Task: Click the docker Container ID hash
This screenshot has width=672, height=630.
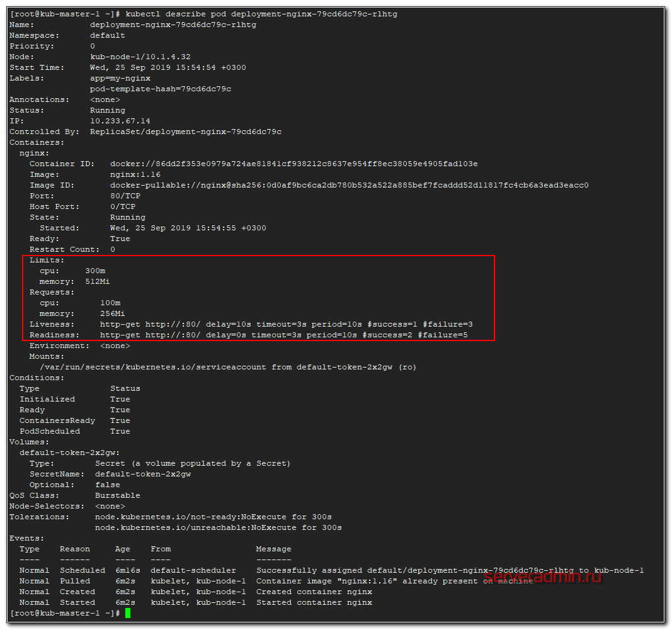Action: click(x=293, y=164)
